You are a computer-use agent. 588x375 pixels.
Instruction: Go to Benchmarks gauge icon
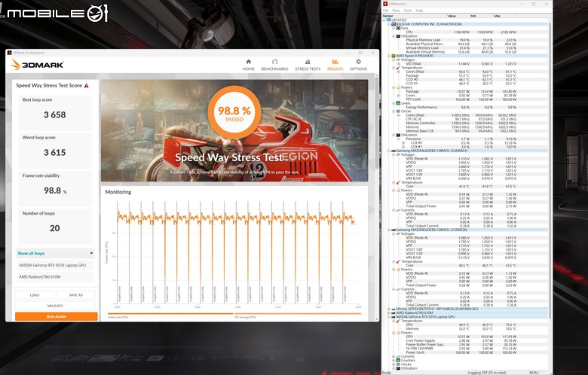coord(274,62)
